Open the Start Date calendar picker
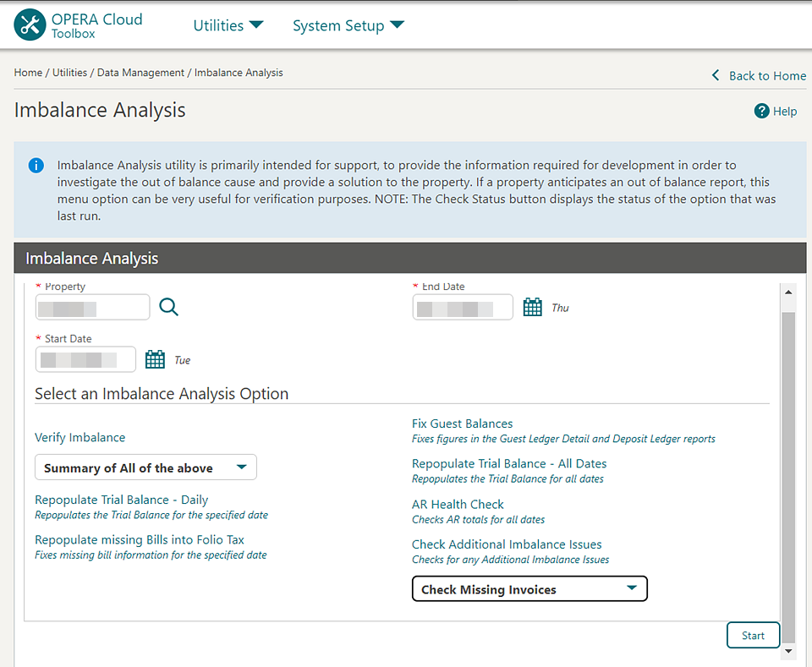 (x=155, y=358)
